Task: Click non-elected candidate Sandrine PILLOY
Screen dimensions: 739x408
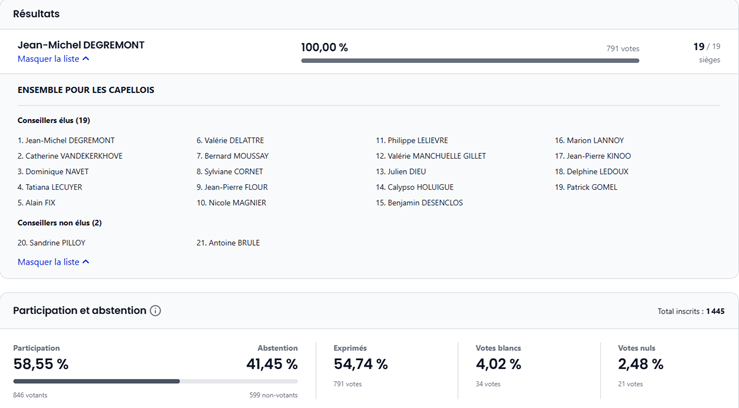Action: point(51,243)
